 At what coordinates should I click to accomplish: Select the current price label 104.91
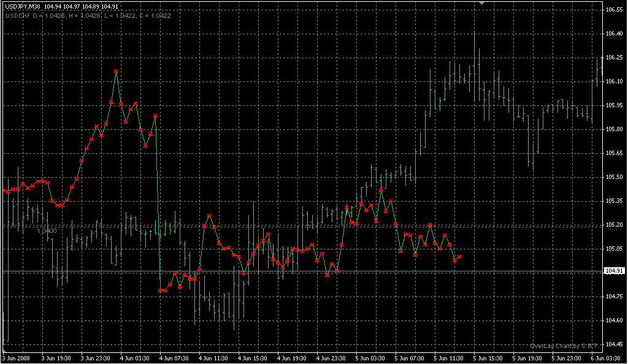point(614,271)
